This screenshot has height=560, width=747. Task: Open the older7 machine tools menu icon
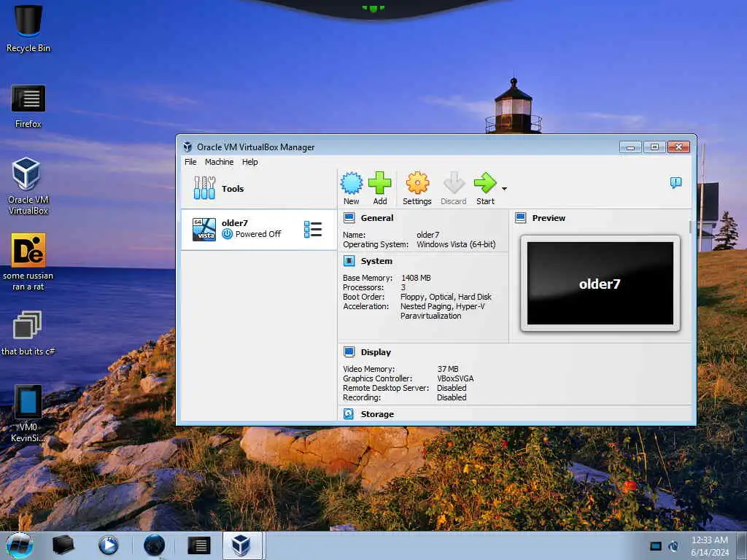tap(312, 230)
